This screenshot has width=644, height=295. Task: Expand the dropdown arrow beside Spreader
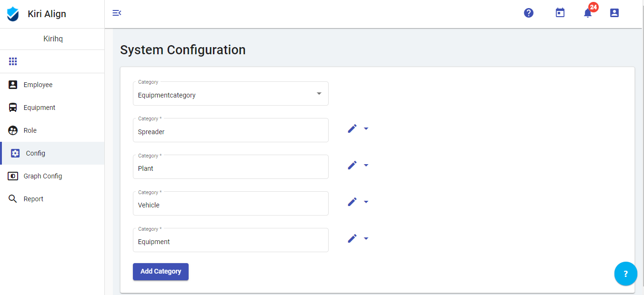point(366,128)
